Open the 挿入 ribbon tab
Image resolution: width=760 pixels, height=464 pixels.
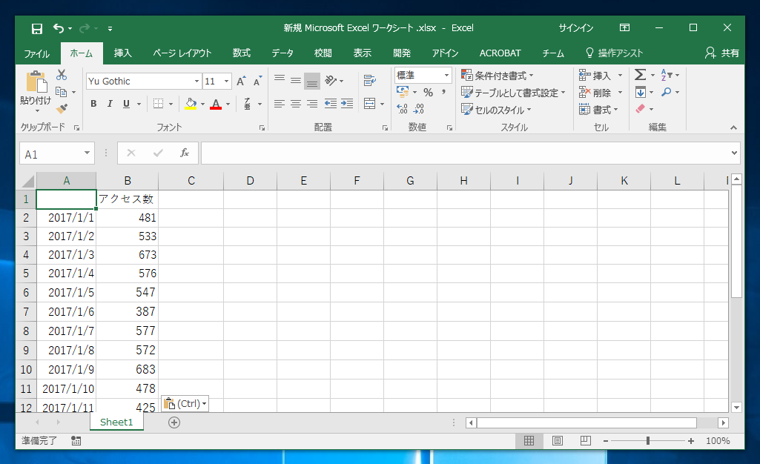122,53
